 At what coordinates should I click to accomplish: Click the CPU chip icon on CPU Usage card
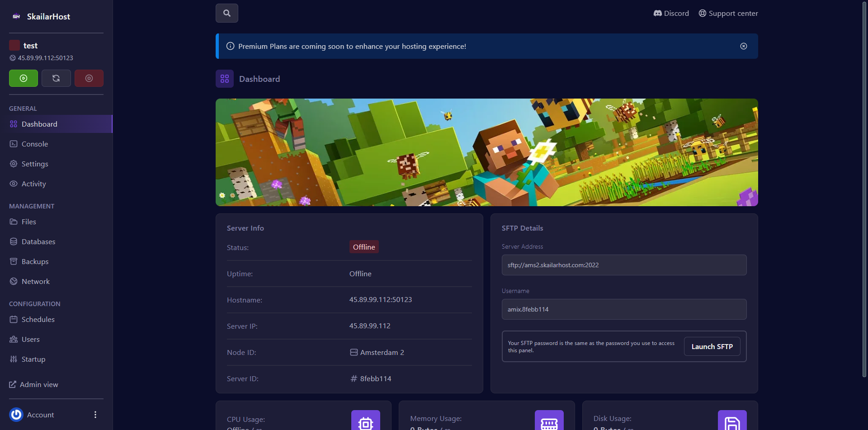365,423
